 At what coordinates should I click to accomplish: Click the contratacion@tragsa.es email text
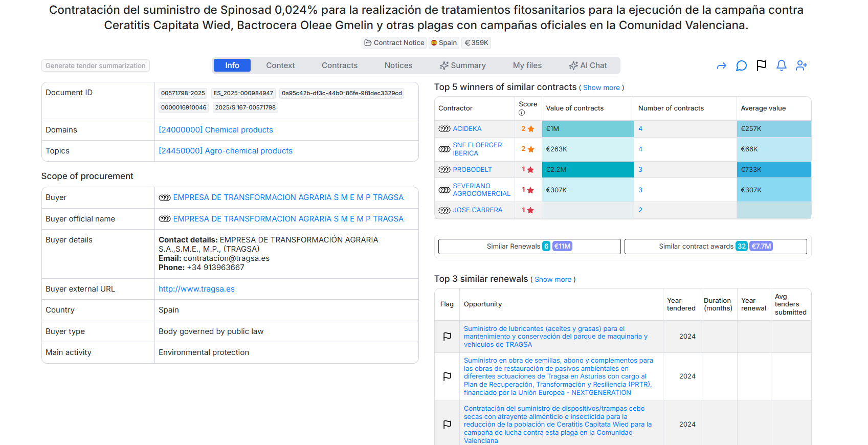pos(226,258)
